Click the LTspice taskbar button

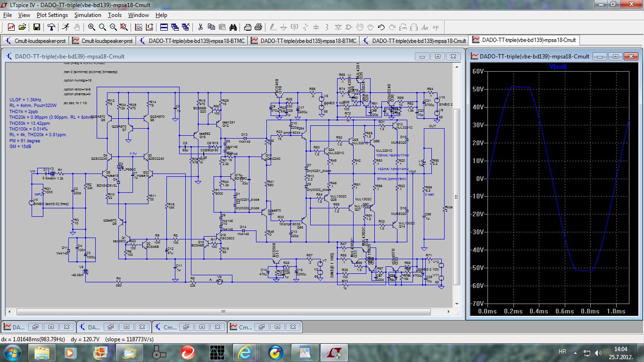click(x=334, y=352)
